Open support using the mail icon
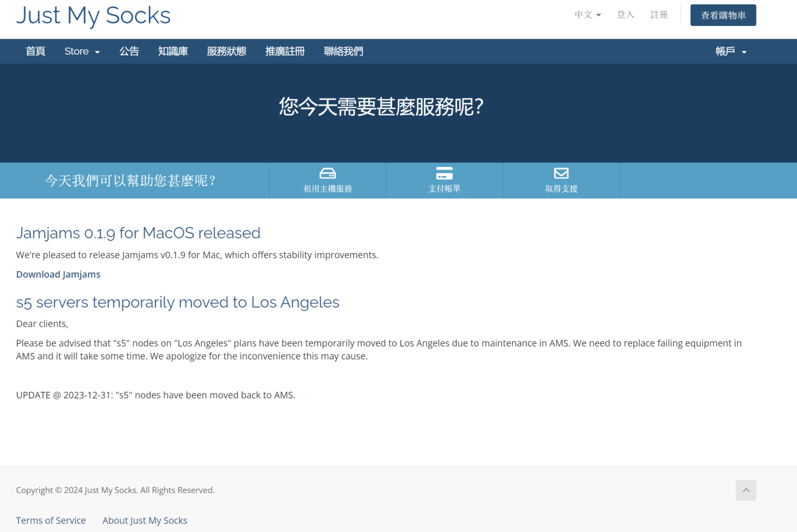This screenshot has width=797, height=532. 561,173
